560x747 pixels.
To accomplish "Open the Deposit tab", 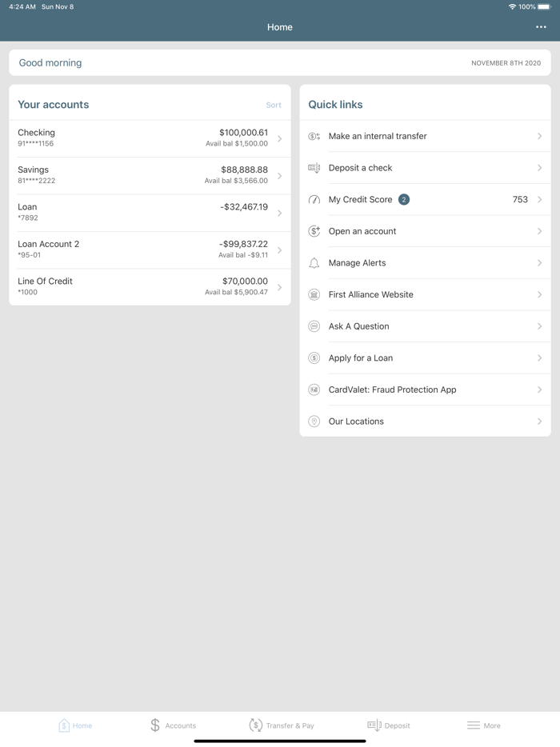I will pyautogui.click(x=388, y=725).
